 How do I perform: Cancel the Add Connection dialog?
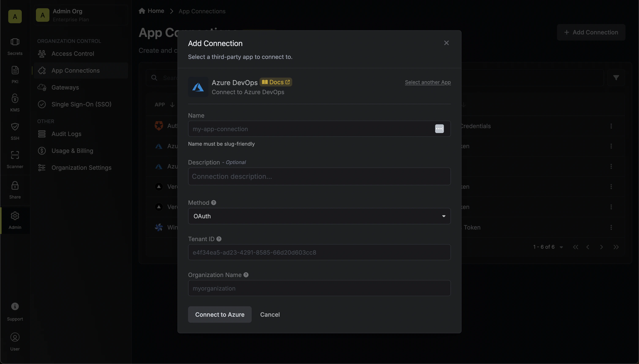click(270, 315)
